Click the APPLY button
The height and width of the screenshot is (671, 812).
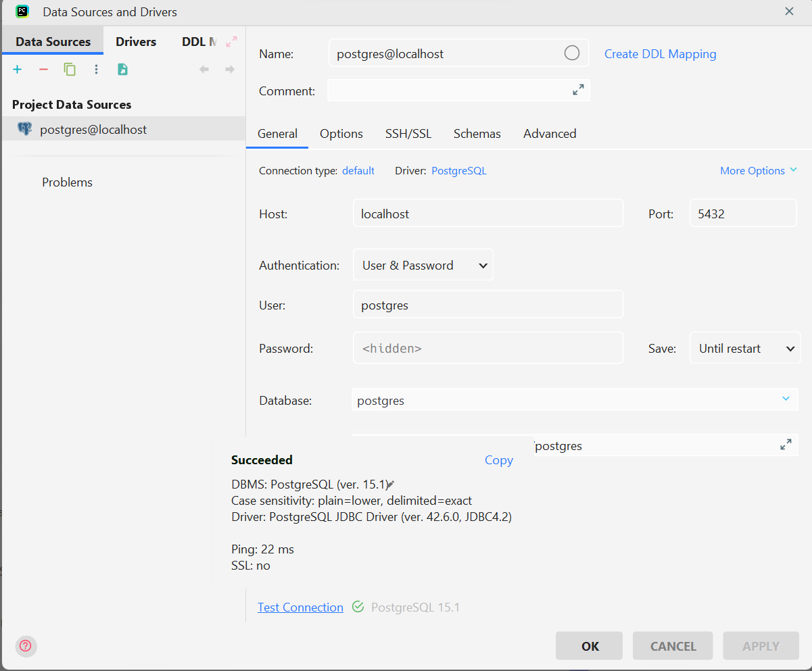coord(761,646)
